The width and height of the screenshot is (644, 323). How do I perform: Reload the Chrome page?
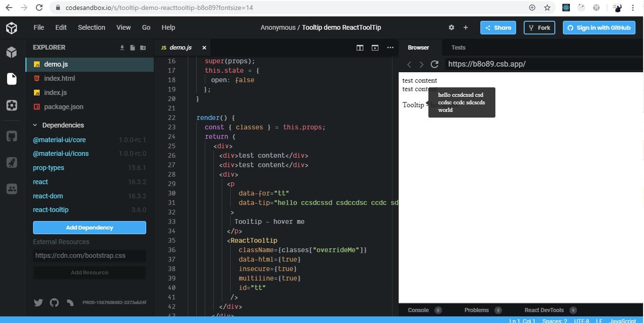39,8
